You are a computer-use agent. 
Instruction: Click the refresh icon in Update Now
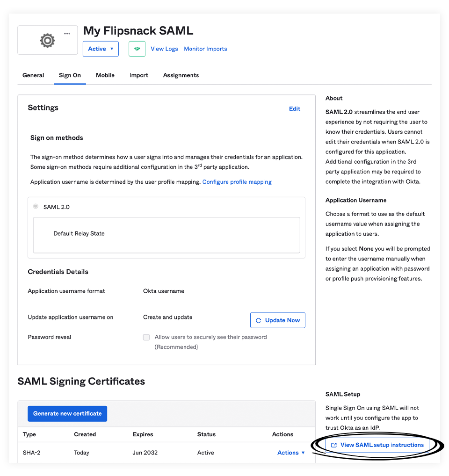click(x=258, y=321)
